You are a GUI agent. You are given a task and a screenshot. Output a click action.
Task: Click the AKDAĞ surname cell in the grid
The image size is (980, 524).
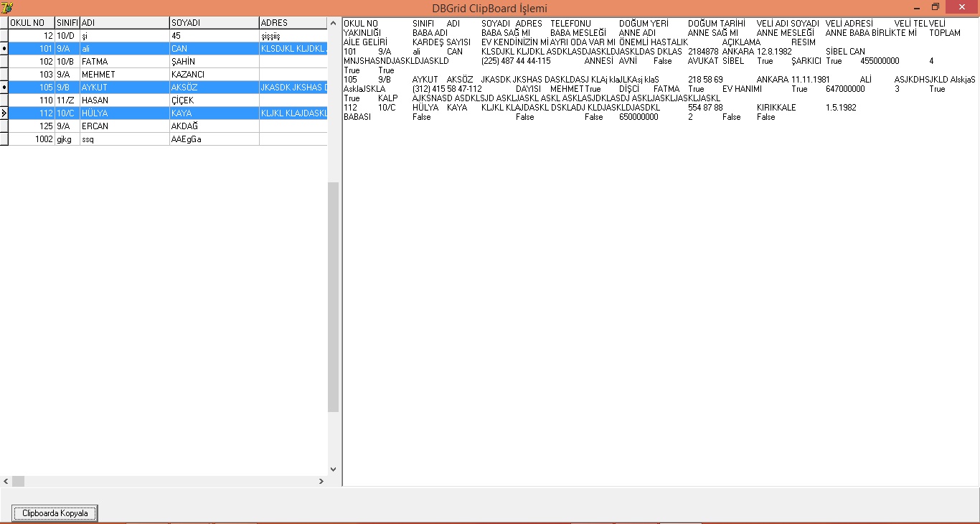215,126
